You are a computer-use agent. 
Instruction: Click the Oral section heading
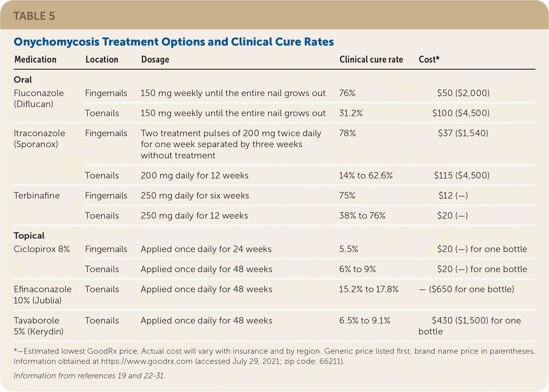(x=23, y=80)
